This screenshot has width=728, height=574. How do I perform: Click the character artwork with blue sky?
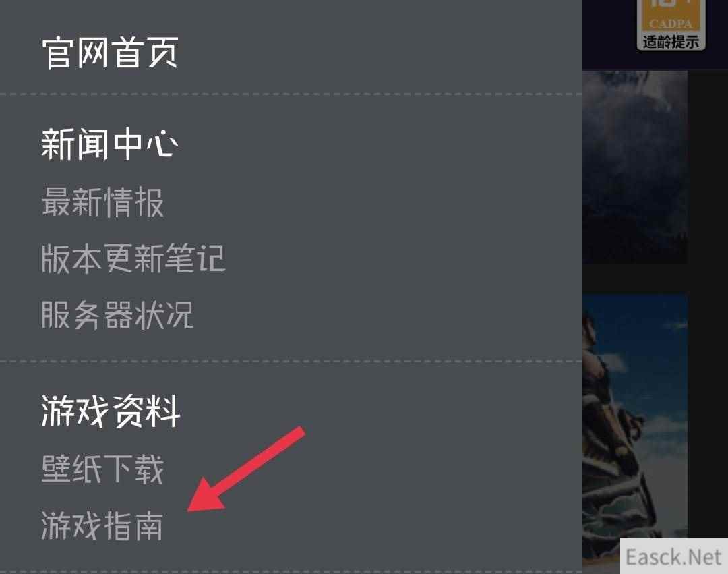(x=635, y=415)
